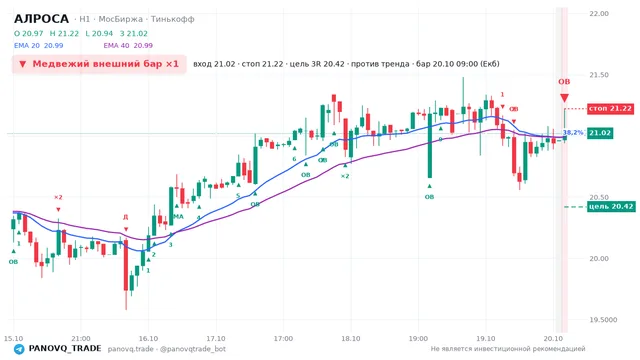Click the open value "O 20.97"
The image size is (640, 360).
tap(29, 33)
